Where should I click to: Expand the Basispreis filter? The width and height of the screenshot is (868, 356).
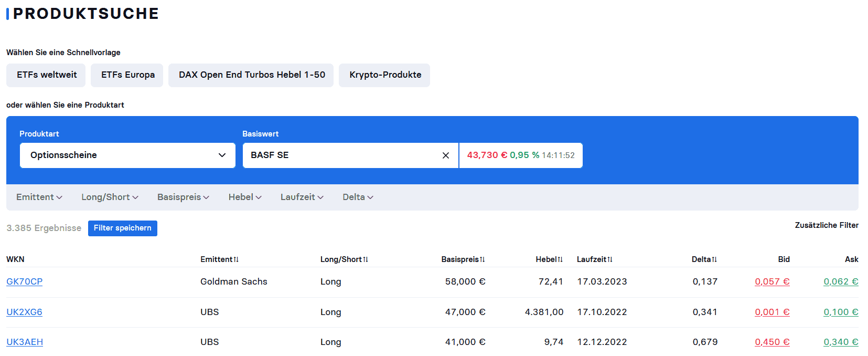pos(183,197)
